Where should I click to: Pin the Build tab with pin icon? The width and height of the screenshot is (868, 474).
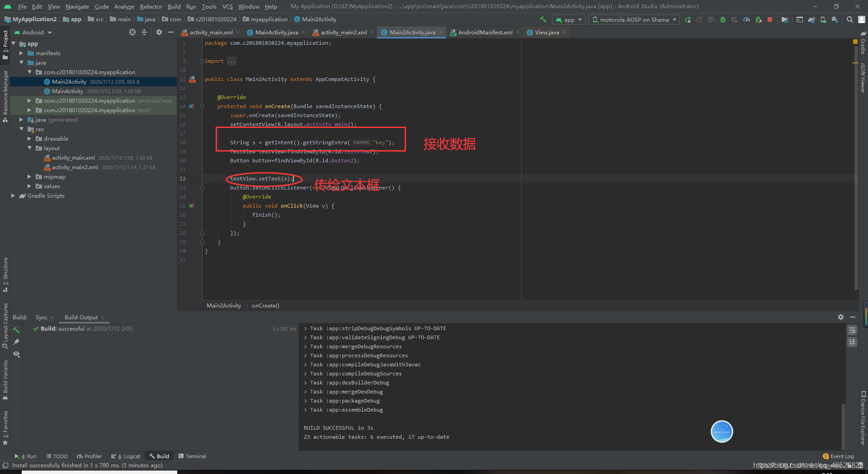[x=16, y=342]
